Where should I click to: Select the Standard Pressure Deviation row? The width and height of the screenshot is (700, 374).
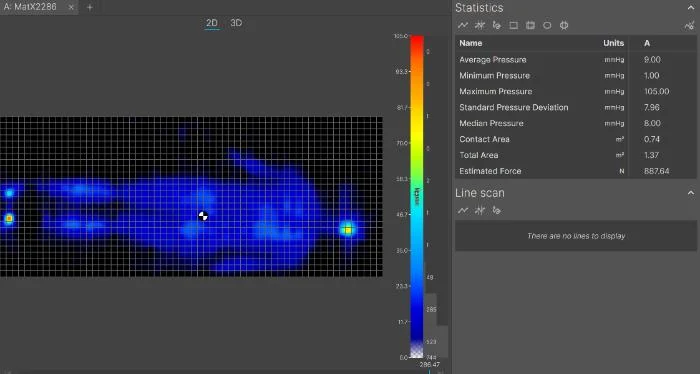(575, 108)
